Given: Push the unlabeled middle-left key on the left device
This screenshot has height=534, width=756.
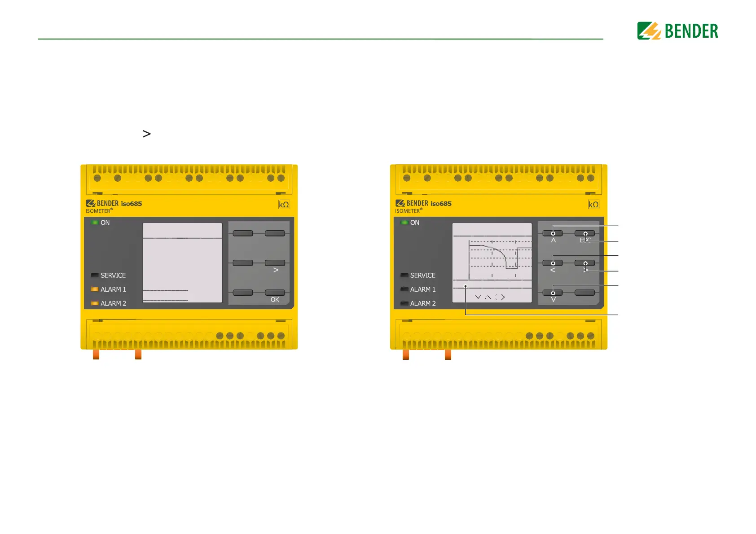Looking at the screenshot, I should click(x=242, y=263).
